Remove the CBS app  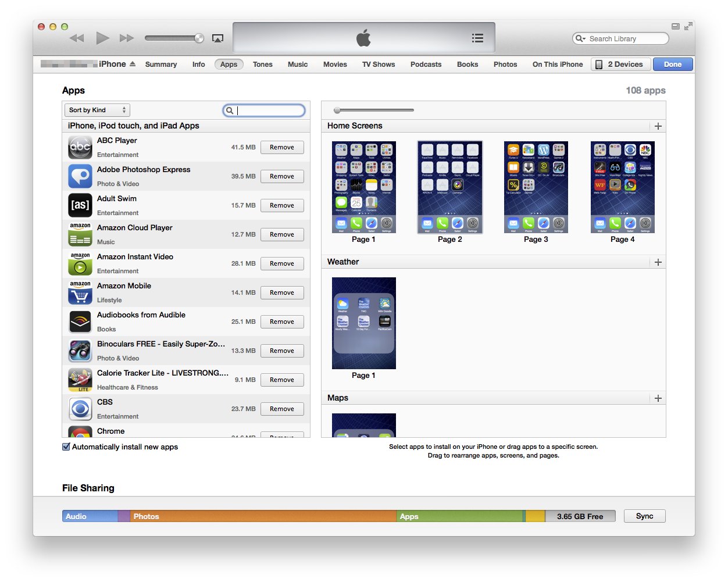click(282, 409)
